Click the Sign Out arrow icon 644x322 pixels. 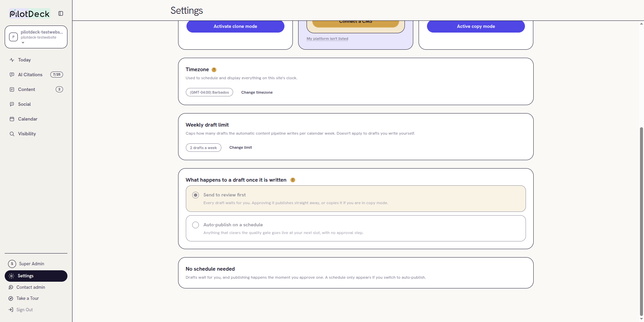11,310
